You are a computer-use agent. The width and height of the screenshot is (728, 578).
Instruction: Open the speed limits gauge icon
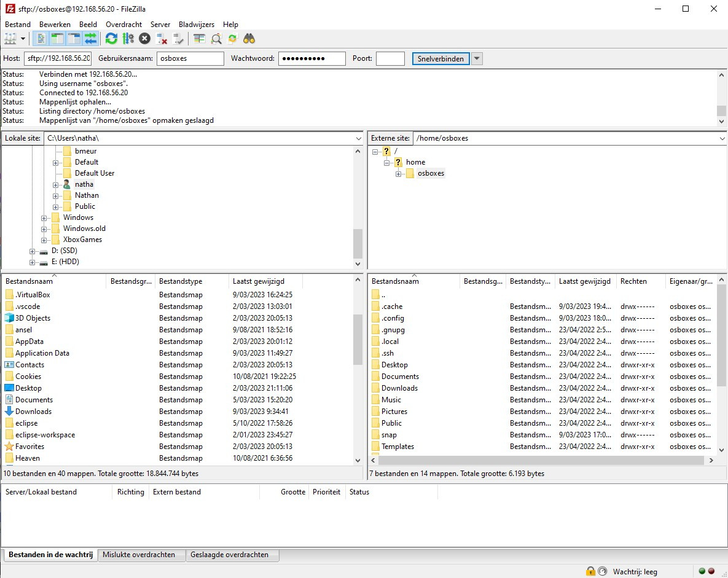click(x=602, y=571)
